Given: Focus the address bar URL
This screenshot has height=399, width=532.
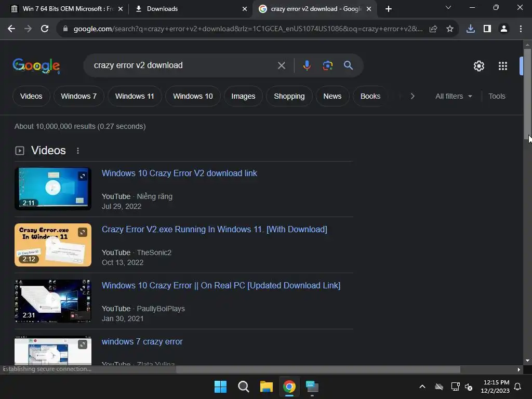Looking at the screenshot, I should click(248, 29).
